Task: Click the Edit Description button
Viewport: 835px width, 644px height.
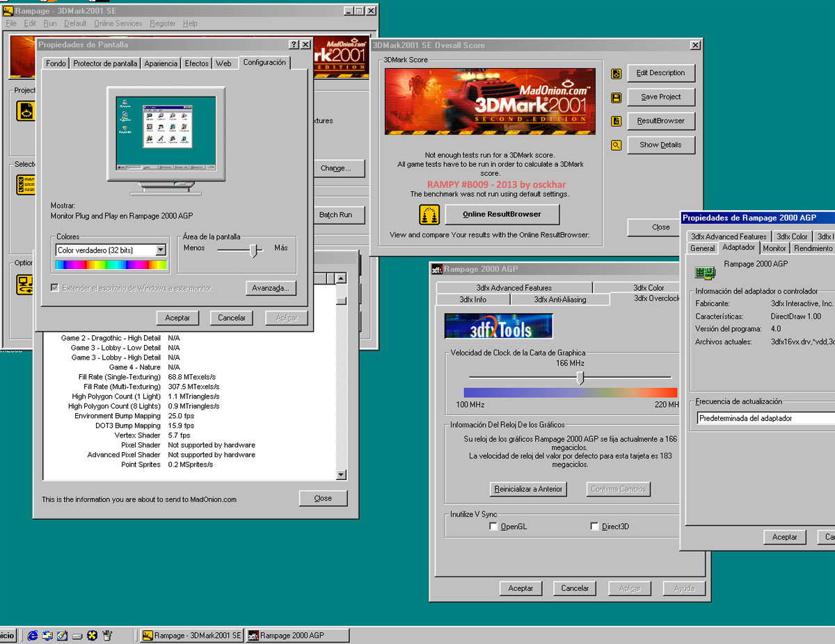Action: pyautogui.click(x=661, y=73)
